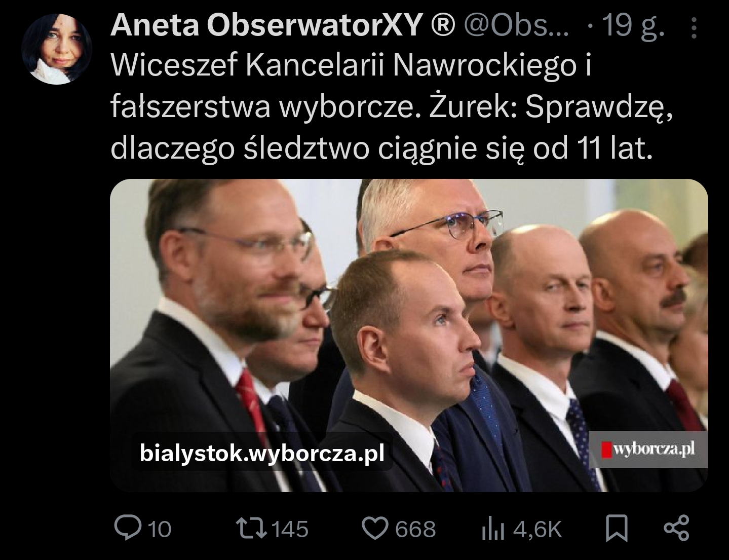
Task: Share the post via share icon
Action: pyautogui.click(x=677, y=528)
